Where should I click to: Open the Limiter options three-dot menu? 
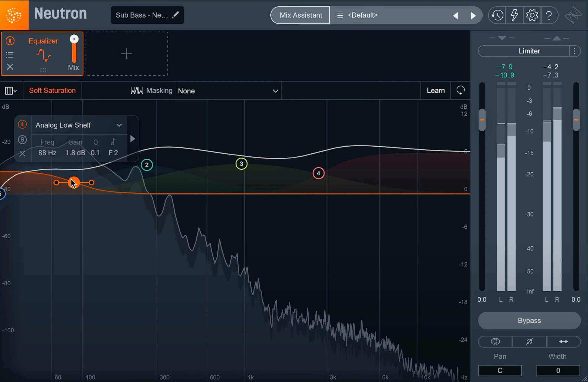(574, 51)
